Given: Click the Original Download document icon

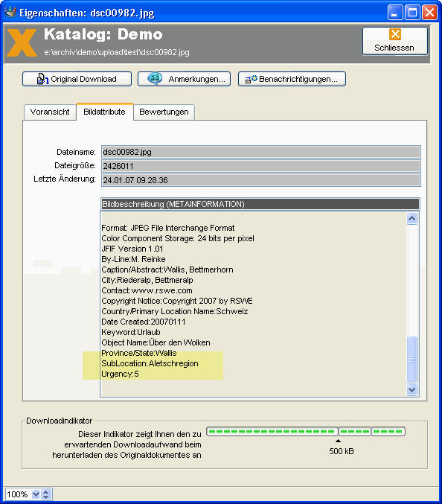Looking at the screenshot, I should tap(42, 79).
